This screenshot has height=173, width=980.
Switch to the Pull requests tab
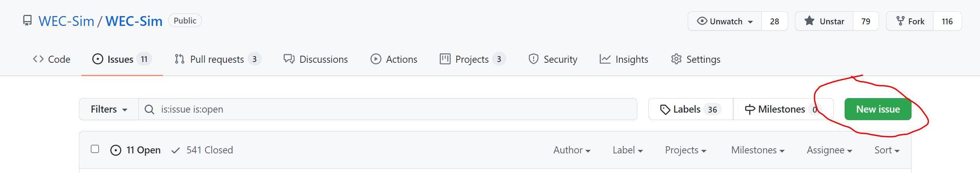tap(217, 59)
